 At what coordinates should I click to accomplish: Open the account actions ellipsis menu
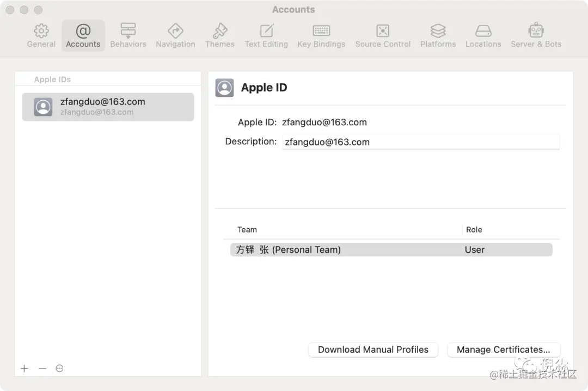click(59, 369)
